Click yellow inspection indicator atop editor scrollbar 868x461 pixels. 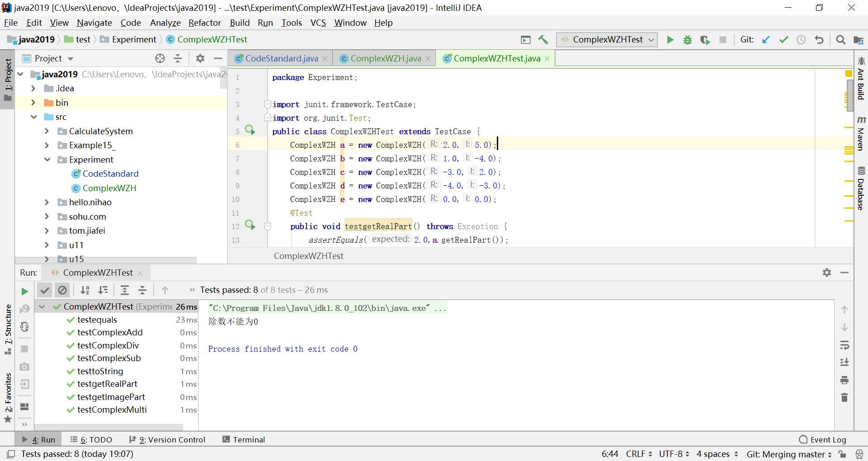(849, 73)
